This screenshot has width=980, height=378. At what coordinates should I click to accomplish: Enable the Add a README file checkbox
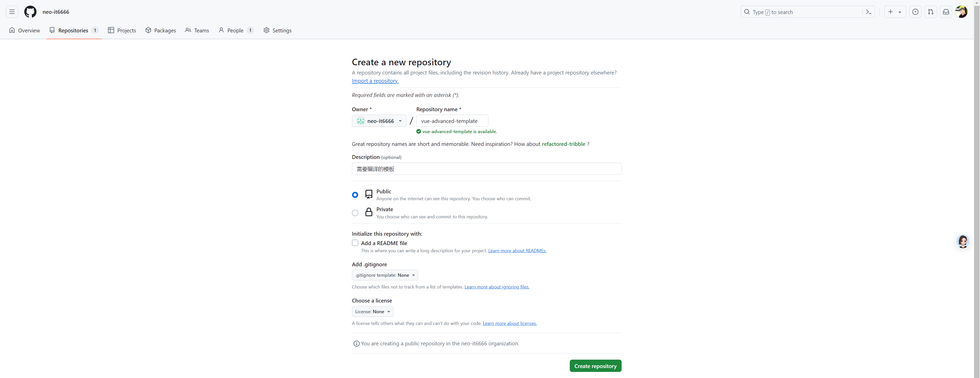click(x=355, y=243)
